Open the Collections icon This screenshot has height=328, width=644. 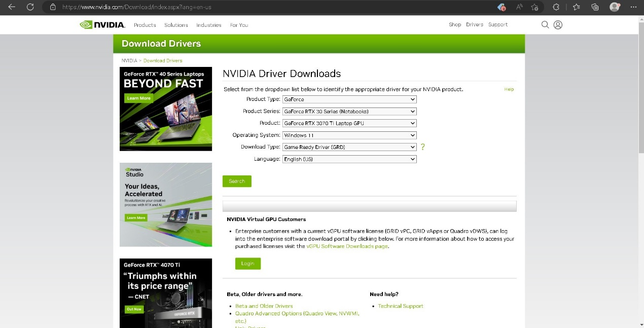595,7
